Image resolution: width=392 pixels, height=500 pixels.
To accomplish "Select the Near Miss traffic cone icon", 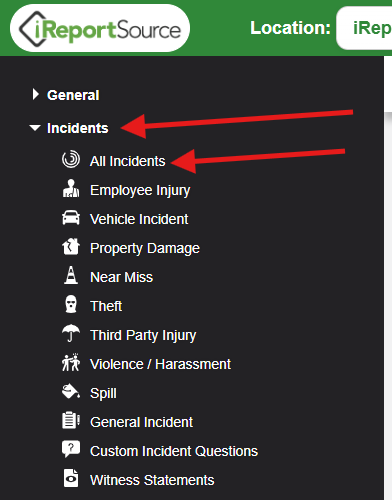I will click(x=71, y=275).
